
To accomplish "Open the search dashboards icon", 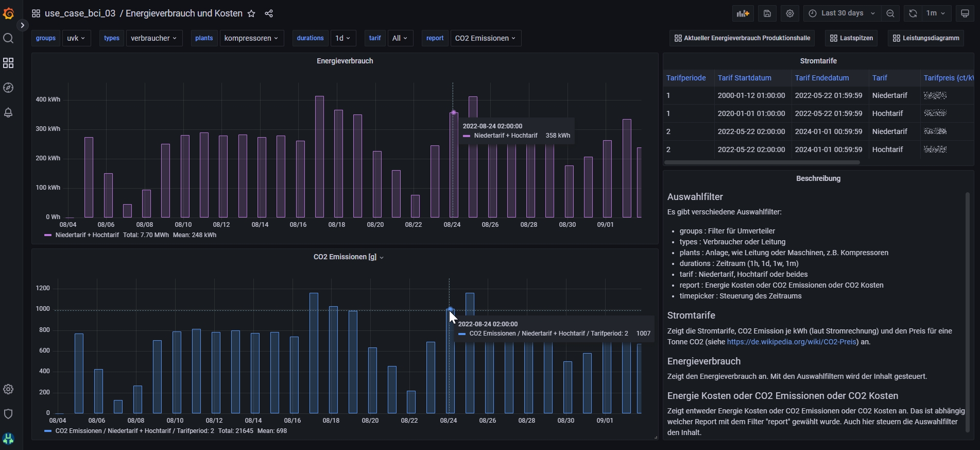I will (x=8, y=38).
